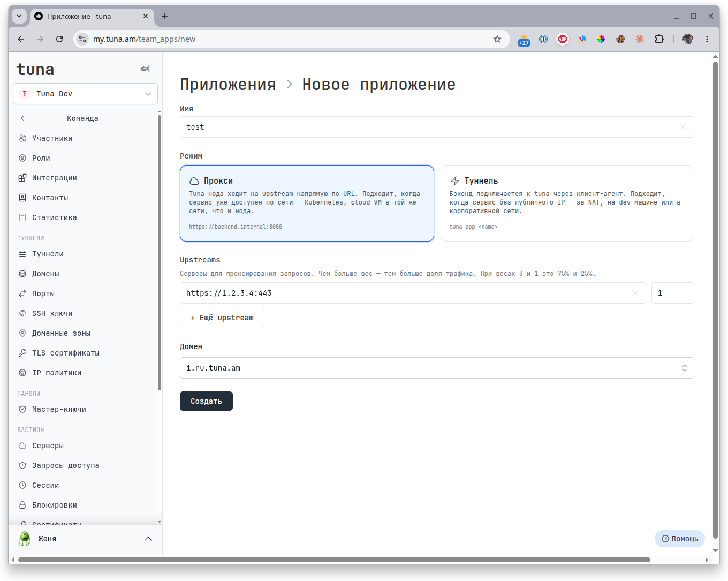Open the Chrome profile avatar
This screenshot has height=581, width=728.
point(688,39)
